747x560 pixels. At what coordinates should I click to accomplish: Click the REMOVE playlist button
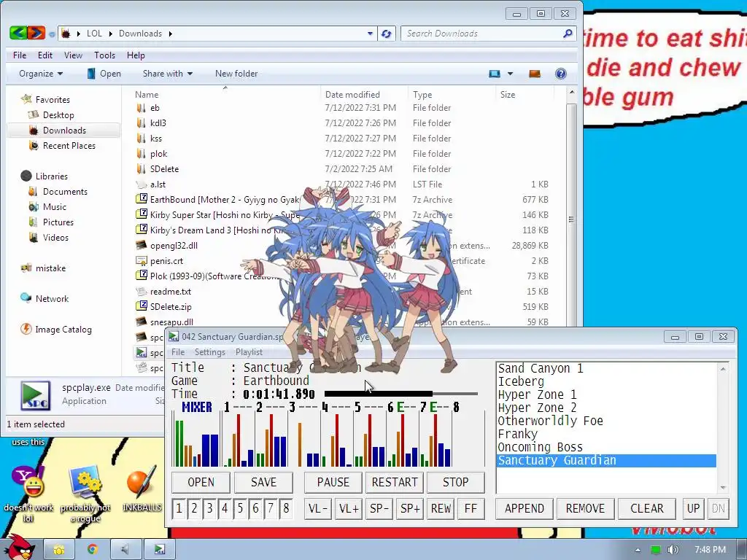pos(585,508)
